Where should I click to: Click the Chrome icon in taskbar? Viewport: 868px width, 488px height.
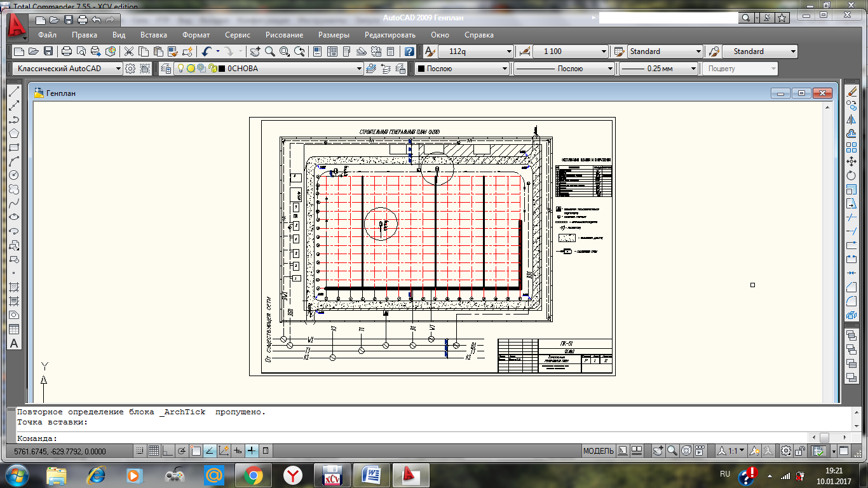click(253, 475)
